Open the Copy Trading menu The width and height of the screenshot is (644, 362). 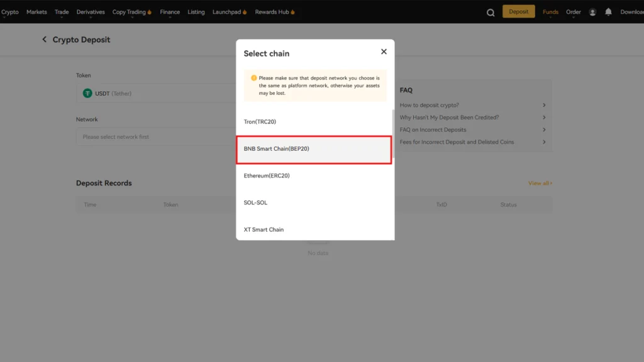tap(129, 12)
